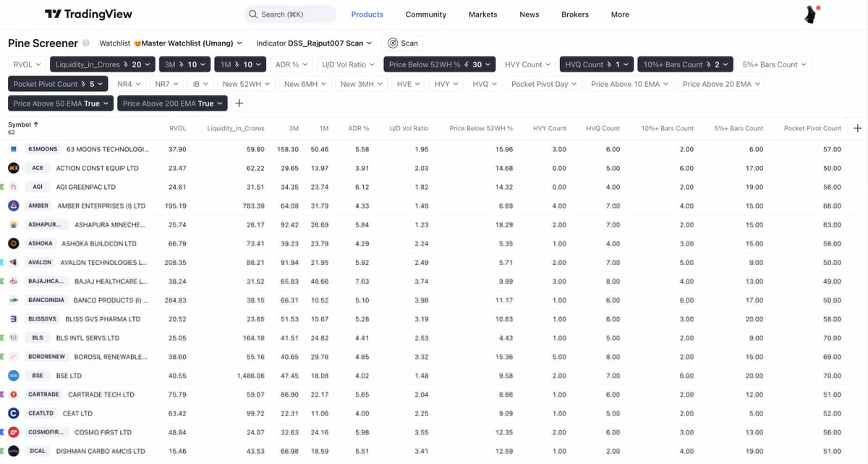Click the COSMOFIRST logo icon
868x464 pixels.
[x=13, y=432]
